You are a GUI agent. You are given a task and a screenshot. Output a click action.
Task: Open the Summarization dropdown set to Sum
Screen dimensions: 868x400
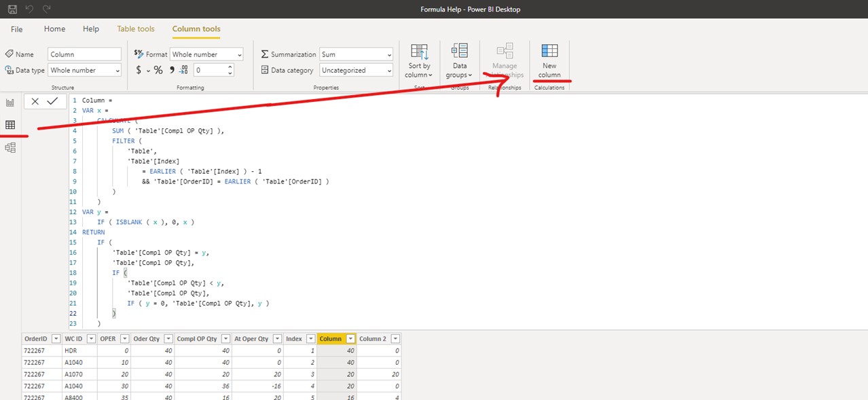pos(357,54)
